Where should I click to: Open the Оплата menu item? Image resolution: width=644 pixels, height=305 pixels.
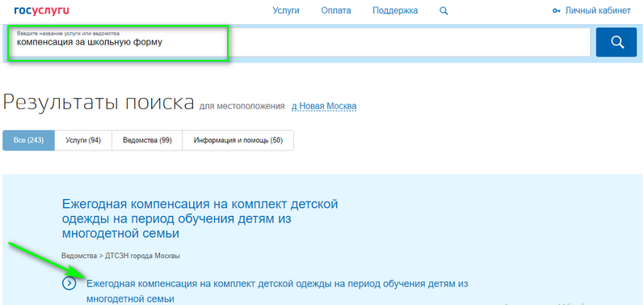tap(336, 11)
